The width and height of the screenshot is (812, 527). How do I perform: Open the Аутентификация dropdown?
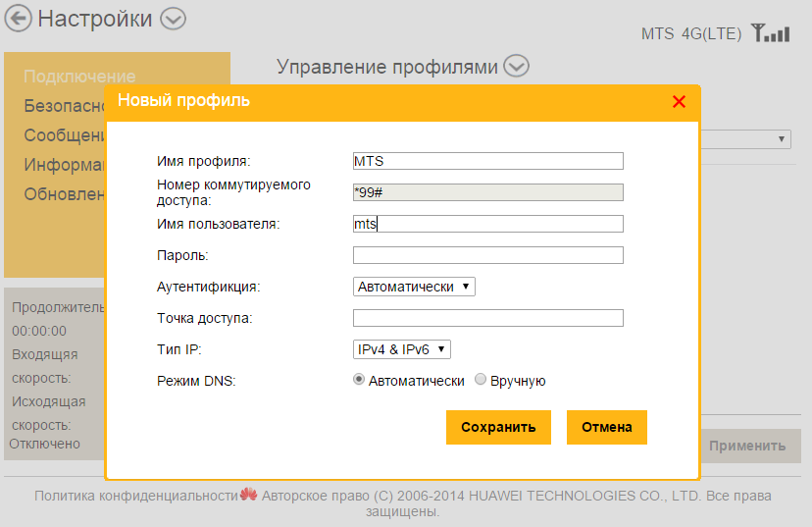[414, 287]
